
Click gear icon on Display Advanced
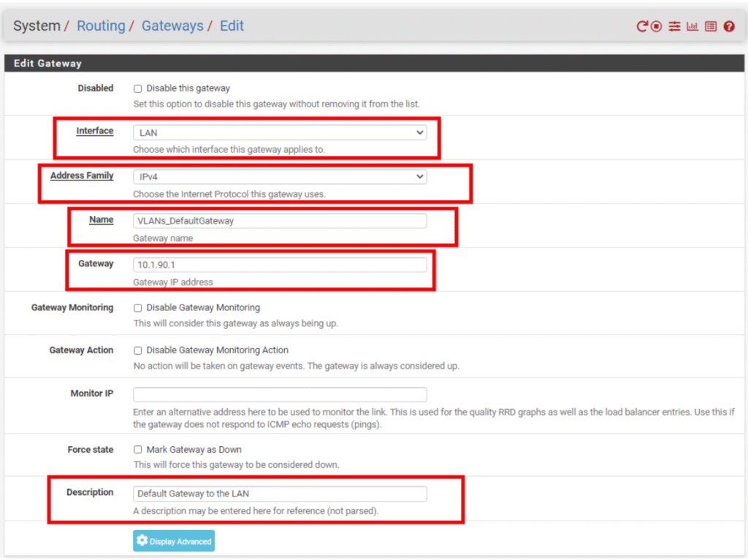coord(142,541)
